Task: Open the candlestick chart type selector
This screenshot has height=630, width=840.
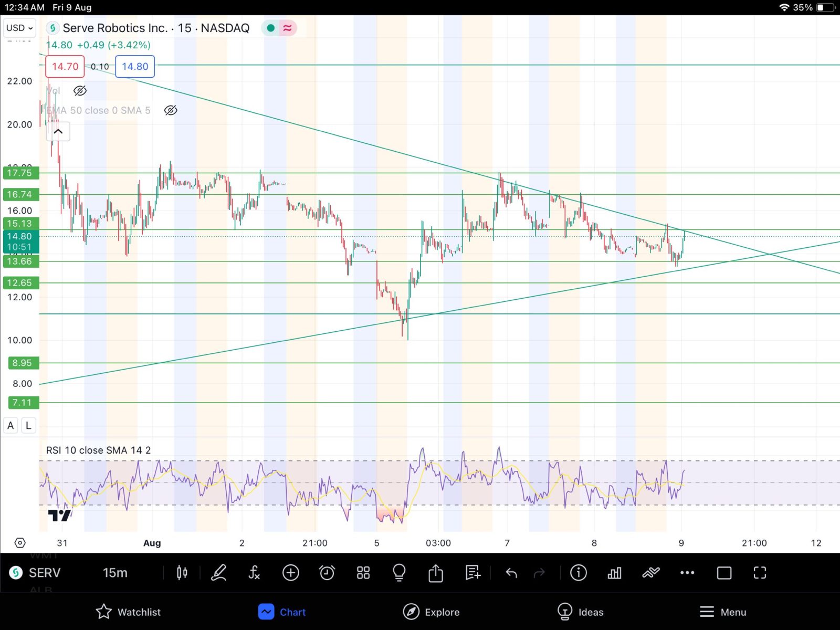Action: (182, 572)
